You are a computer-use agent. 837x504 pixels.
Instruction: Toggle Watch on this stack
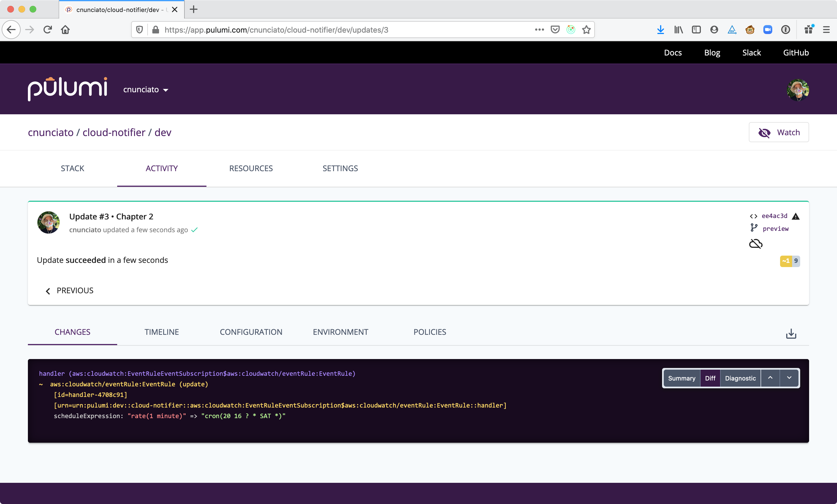click(779, 132)
